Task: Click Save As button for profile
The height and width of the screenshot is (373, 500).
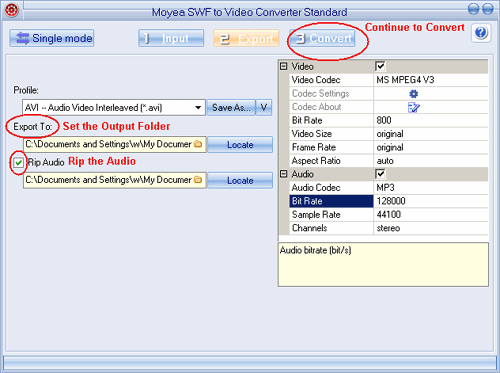Action: [x=231, y=108]
